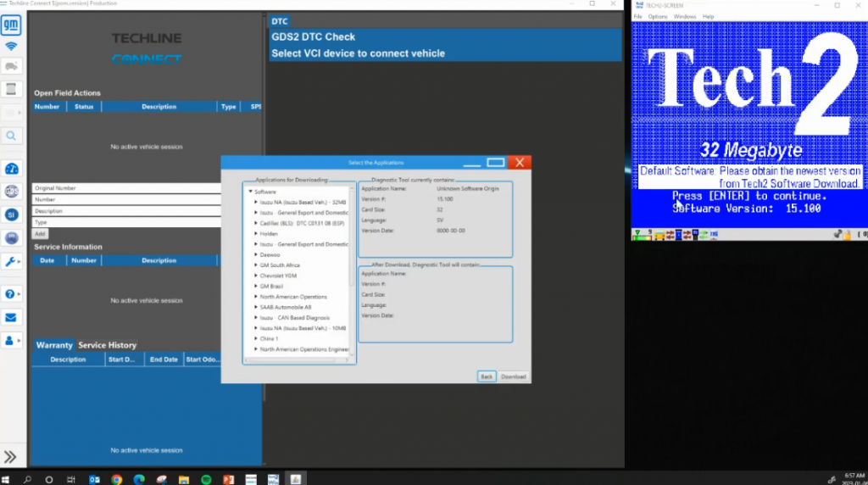Open the module panel icon below vehicle

point(11,88)
